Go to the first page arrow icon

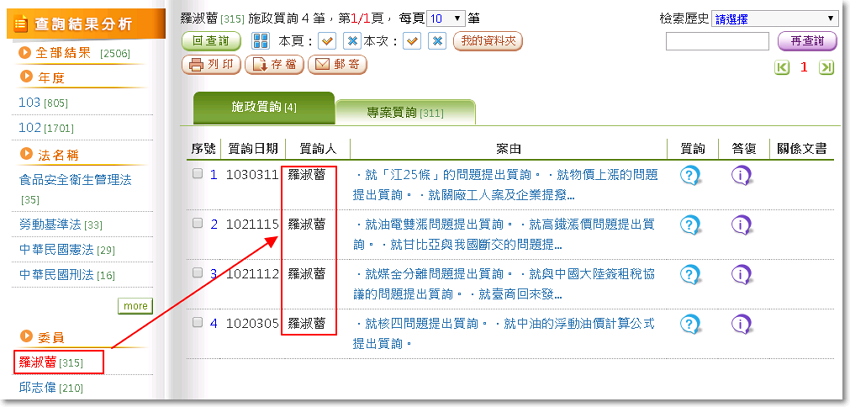point(782,67)
